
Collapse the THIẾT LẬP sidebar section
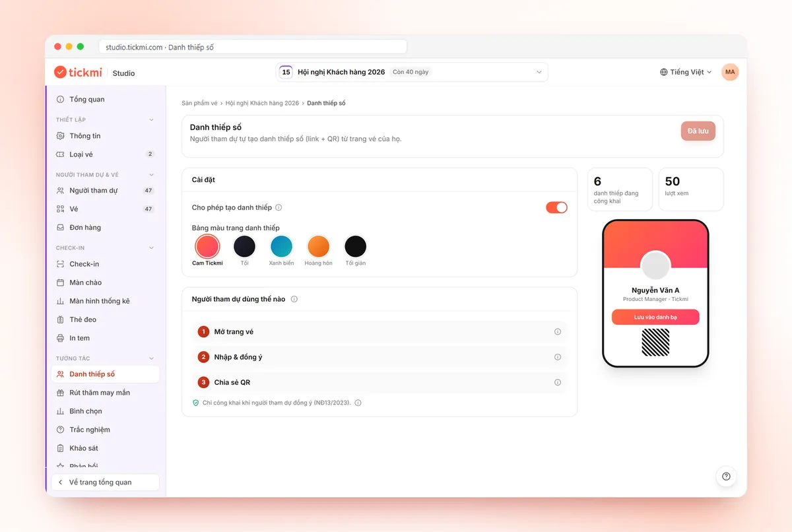(x=151, y=120)
